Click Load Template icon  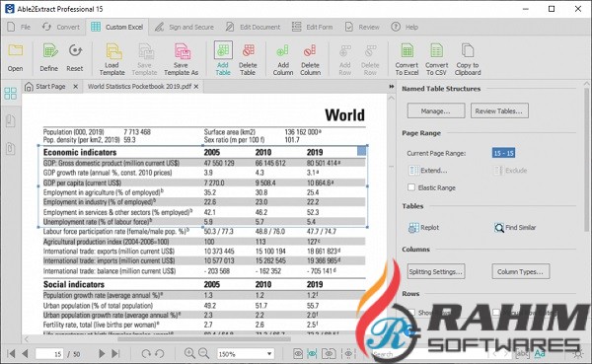[x=113, y=51]
